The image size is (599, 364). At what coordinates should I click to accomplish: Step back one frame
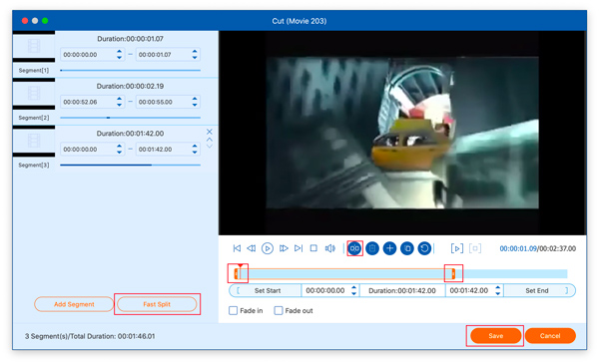252,248
